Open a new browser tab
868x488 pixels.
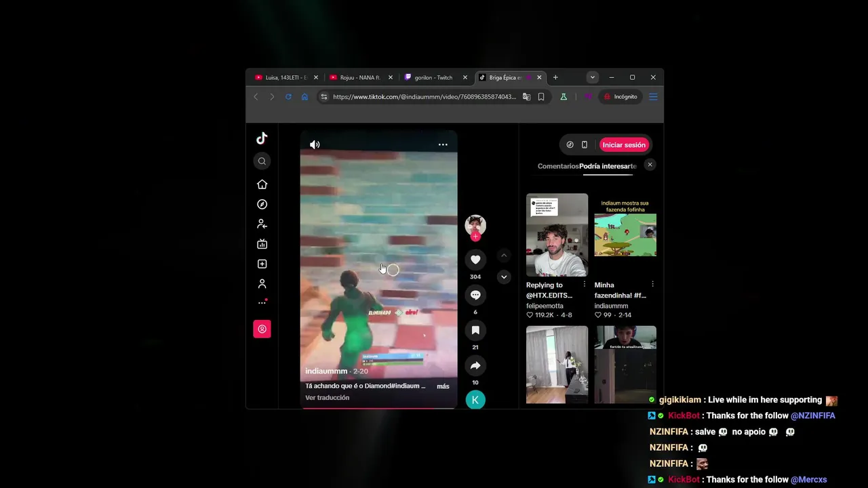tap(555, 77)
